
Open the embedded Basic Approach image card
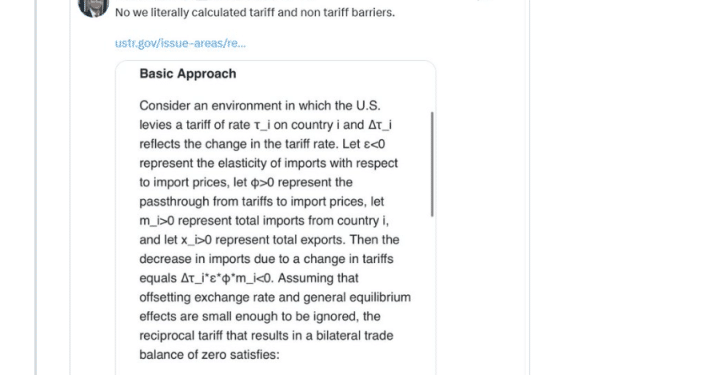pyautogui.click(x=275, y=217)
